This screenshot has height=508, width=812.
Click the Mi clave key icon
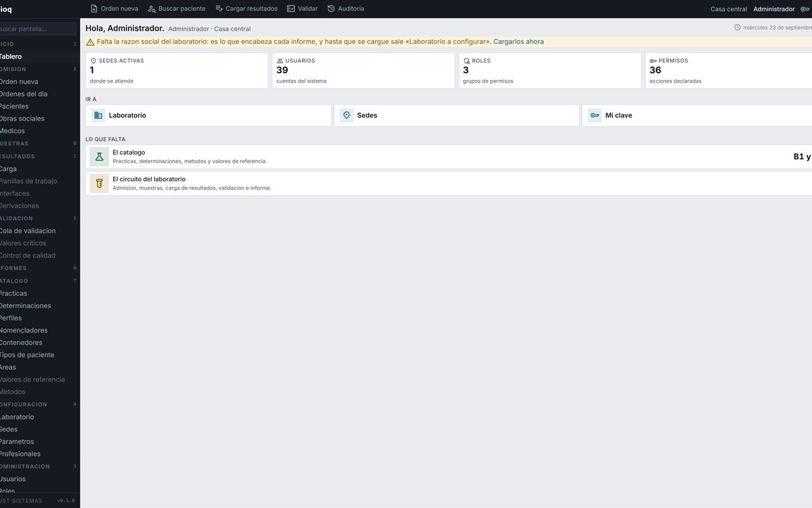pyautogui.click(x=595, y=115)
